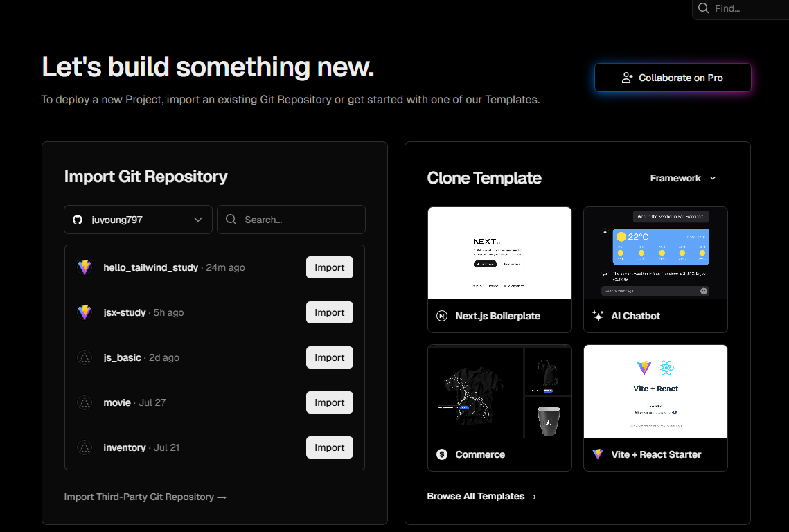Click the Next.js logo icon
Image resolution: width=789 pixels, height=532 pixels.
pos(442,316)
